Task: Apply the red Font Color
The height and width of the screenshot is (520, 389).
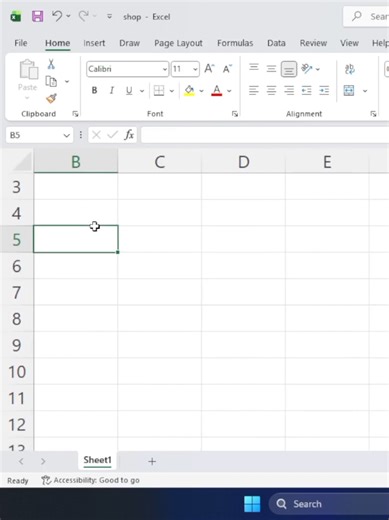Action: (217, 90)
